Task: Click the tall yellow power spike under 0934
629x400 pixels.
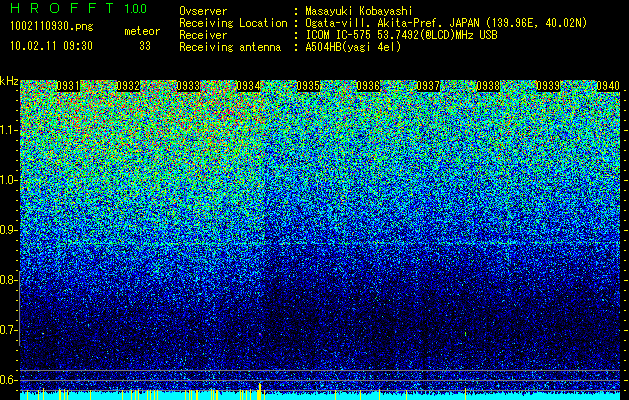Action: pos(260,391)
